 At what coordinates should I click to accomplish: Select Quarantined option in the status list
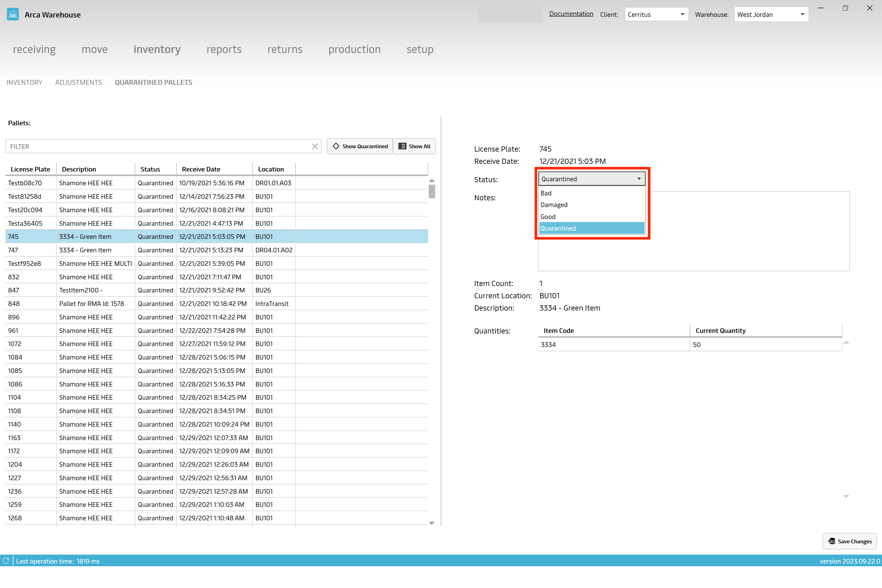pos(592,228)
